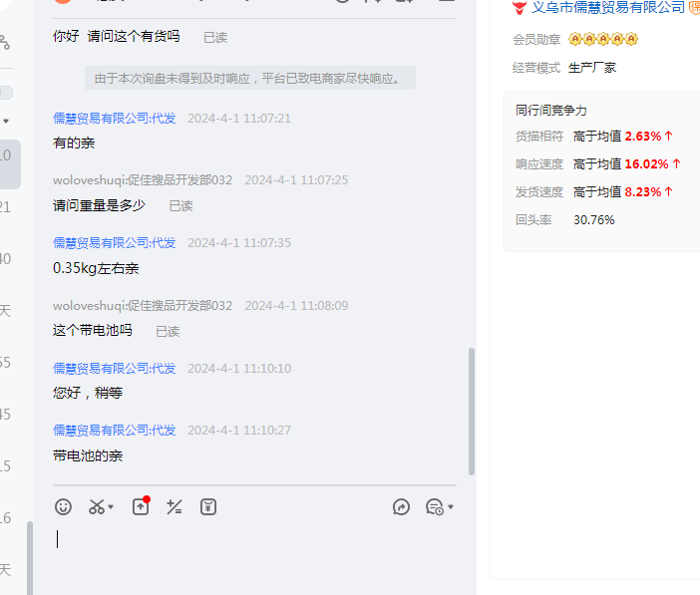Expand the screenshot tool dropdown arrow

tap(111, 507)
